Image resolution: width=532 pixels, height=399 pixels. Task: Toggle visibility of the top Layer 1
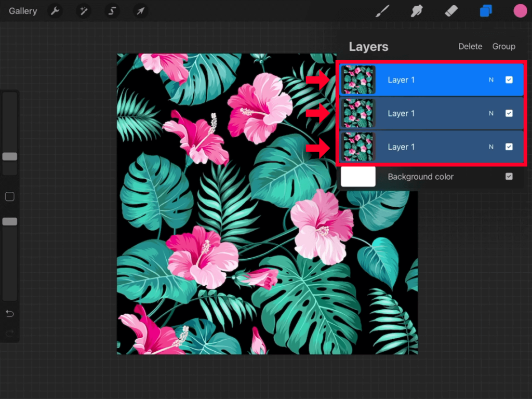509,79
